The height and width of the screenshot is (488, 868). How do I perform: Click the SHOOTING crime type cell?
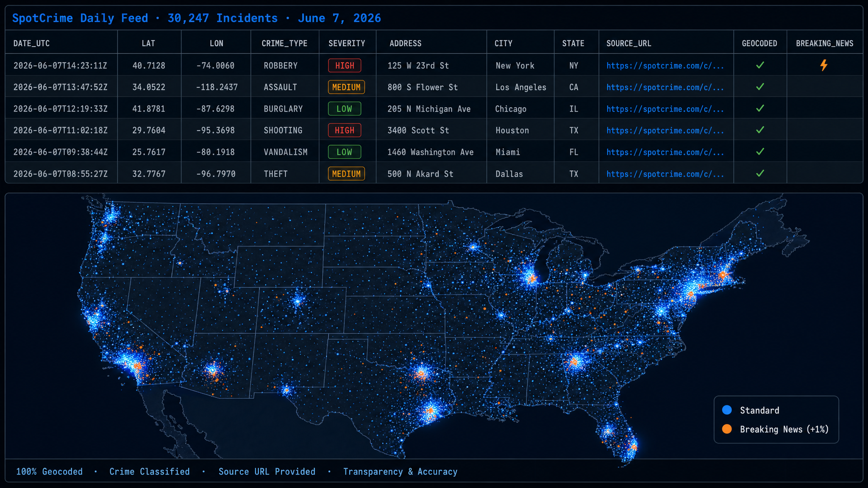pyautogui.click(x=283, y=130)
